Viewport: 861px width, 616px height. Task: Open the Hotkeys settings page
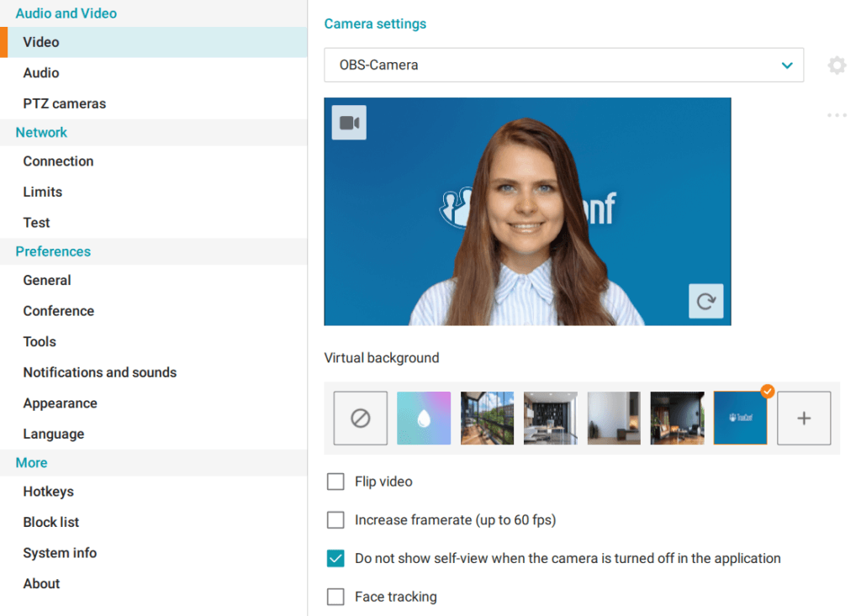coord(48,491)
